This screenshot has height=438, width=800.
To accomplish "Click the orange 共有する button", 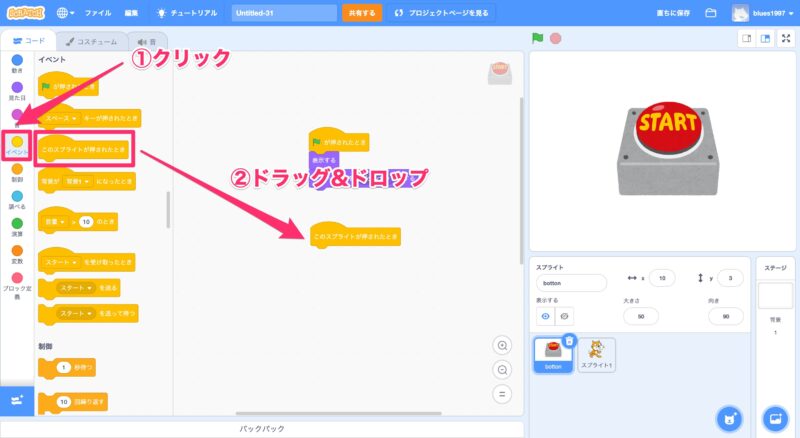I will [x=362, y=13].
